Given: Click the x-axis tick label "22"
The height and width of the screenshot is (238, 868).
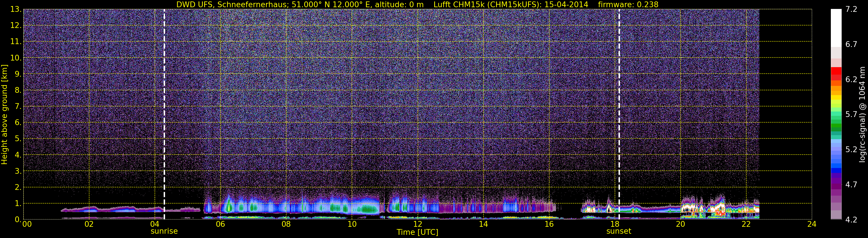Looking at the screenshot, I should tap(746, 224).
